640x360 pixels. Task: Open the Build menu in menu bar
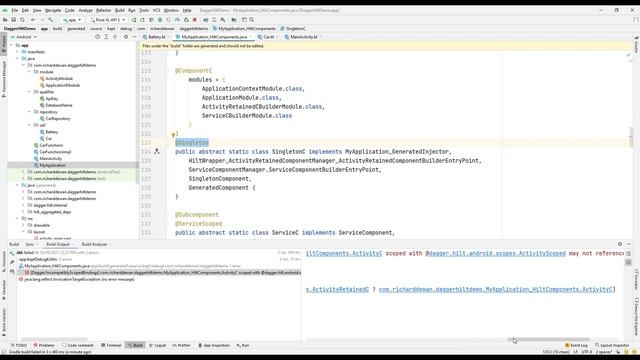click(x=120, y=10)
